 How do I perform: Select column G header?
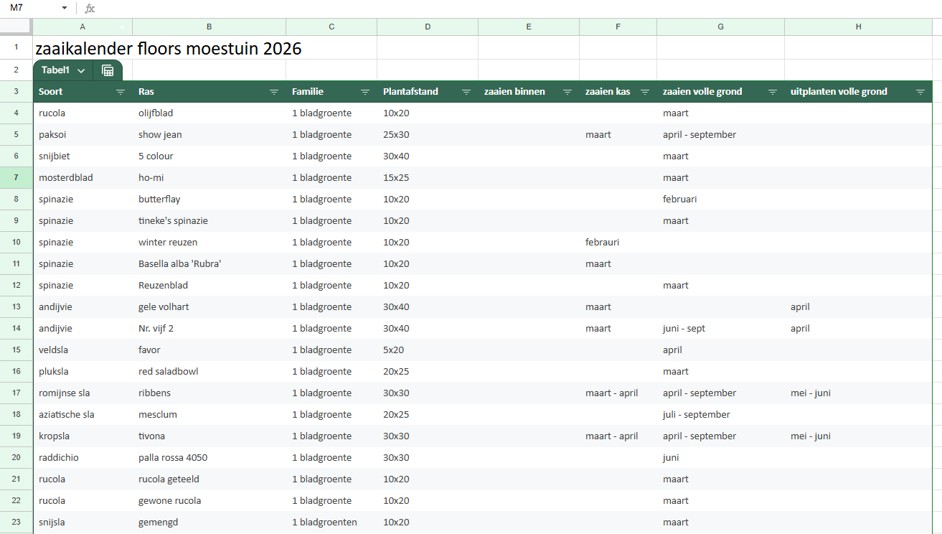coord(720,27)
